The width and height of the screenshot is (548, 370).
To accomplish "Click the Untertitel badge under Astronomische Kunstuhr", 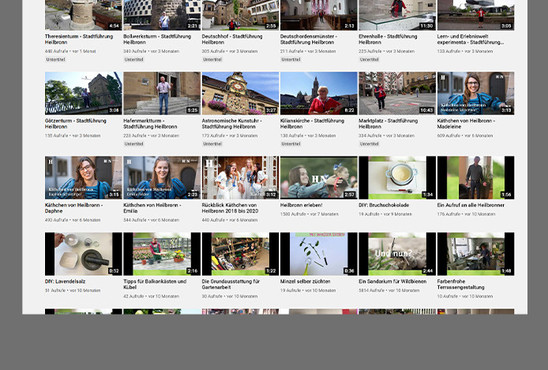I will coord(212,144).
